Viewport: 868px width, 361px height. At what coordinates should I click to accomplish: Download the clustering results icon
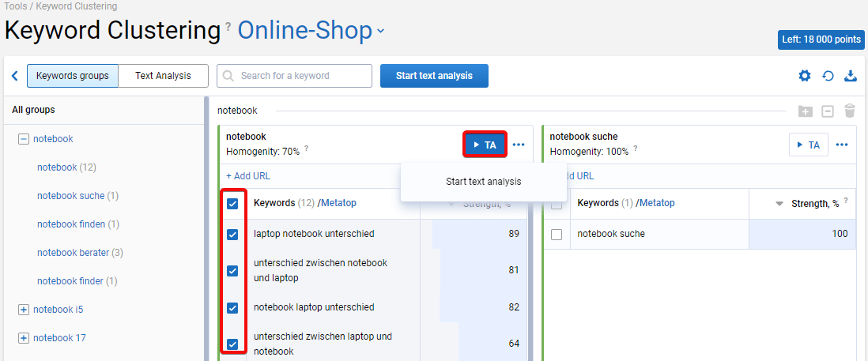[851, 76]
